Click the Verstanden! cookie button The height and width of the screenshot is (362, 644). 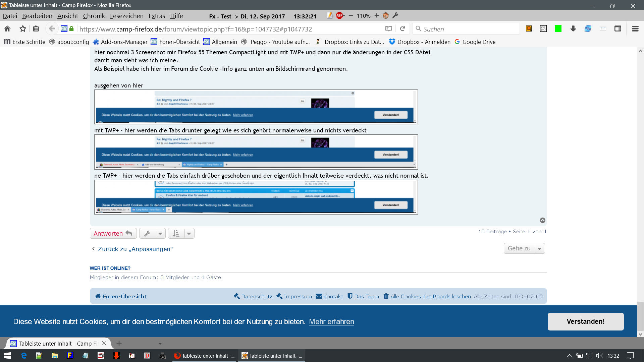click(585, 321)
